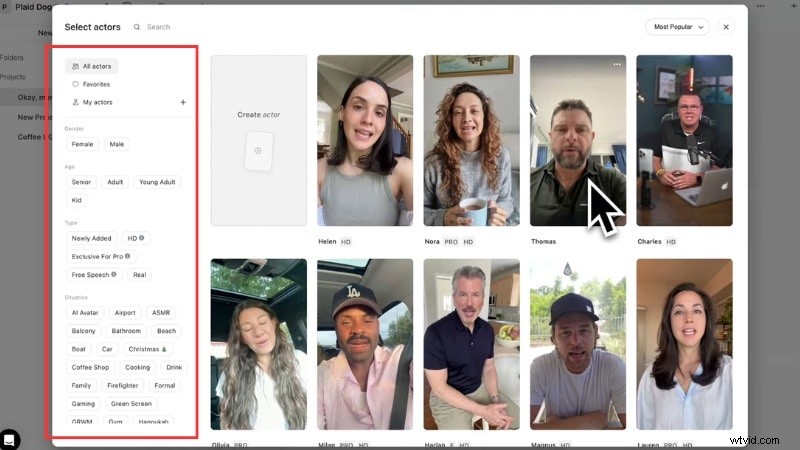Viewport: 800px width, 450px height.
Task: Open the chat widget icon at bottom left
Action: point(9,440)
